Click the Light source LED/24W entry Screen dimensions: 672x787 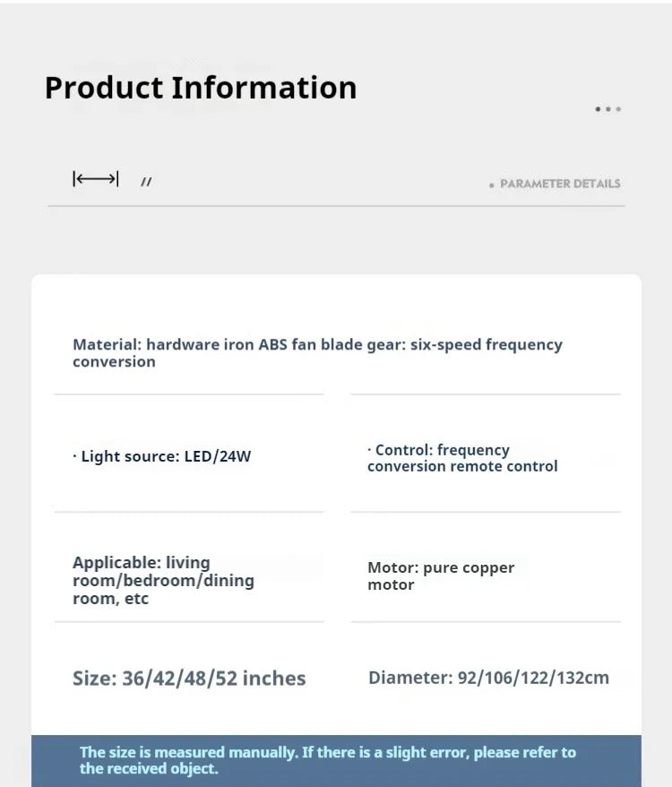click(x=162, y=456)
